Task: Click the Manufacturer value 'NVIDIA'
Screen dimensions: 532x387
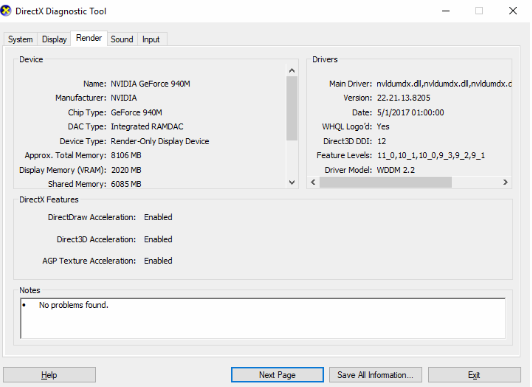Action: (x=124, y=98)
